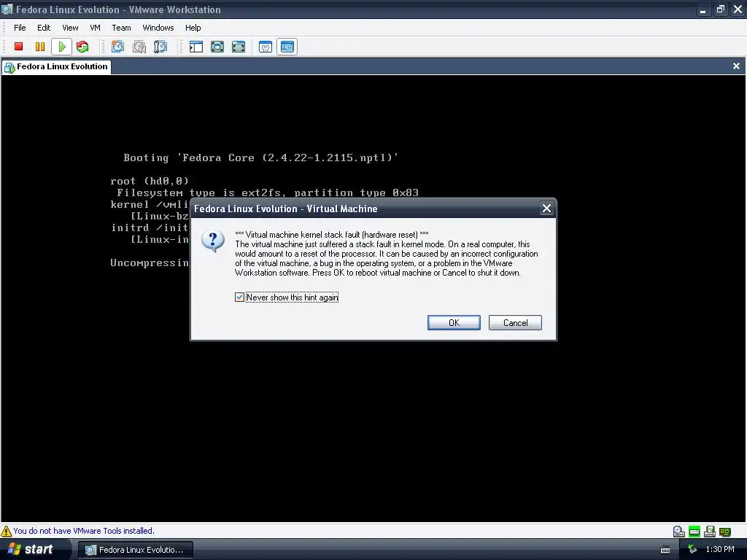Switch to Quick Switch mode icon
747x560 pixels.
(x=217, y=47)
